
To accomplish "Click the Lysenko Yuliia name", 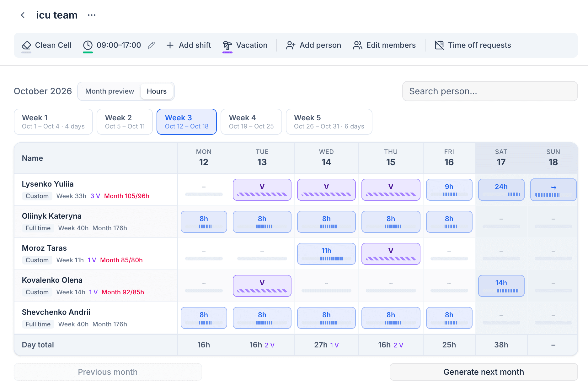I will (48, 184).
